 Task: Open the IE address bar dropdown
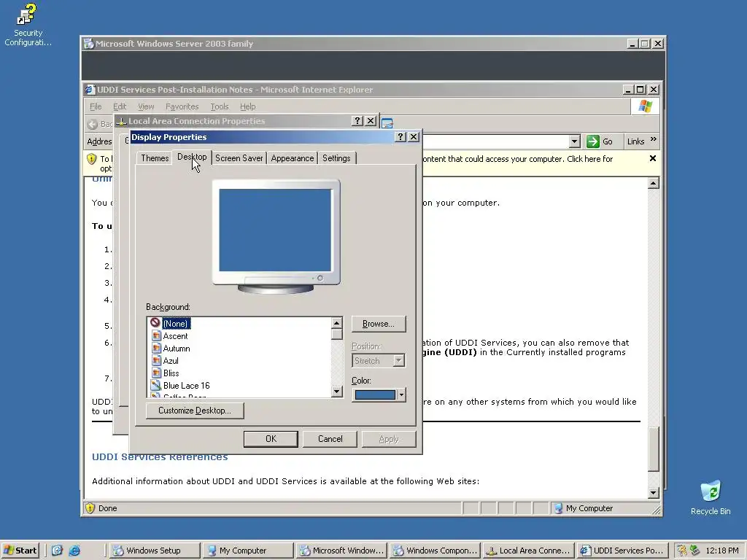(575, 141)
